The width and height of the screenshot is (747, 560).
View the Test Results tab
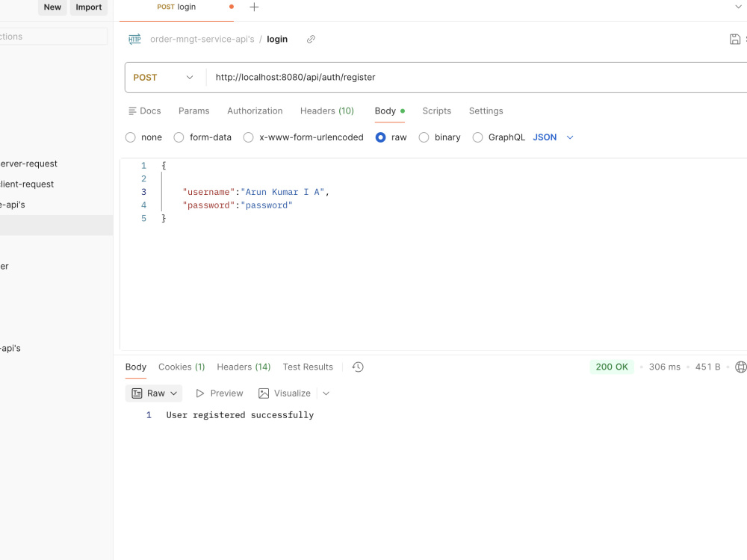click(x=308, y=367)
